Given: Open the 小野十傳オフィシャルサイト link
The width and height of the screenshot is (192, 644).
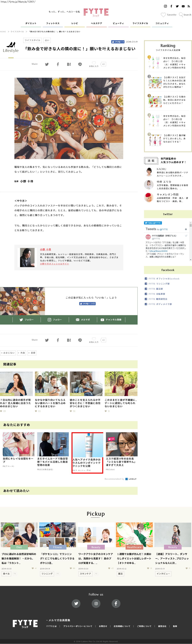Looking at the screenshot, I should pyautogui.click(x=54, y=264).
